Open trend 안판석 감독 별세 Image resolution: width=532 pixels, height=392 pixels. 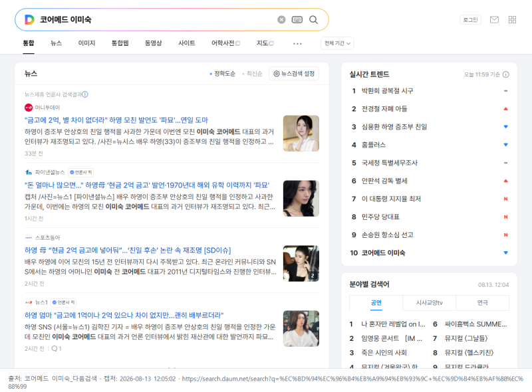point(384,181)
